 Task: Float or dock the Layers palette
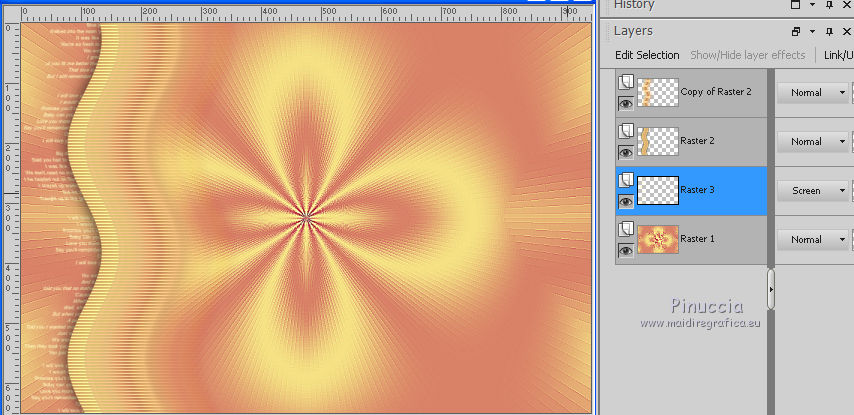797,32
